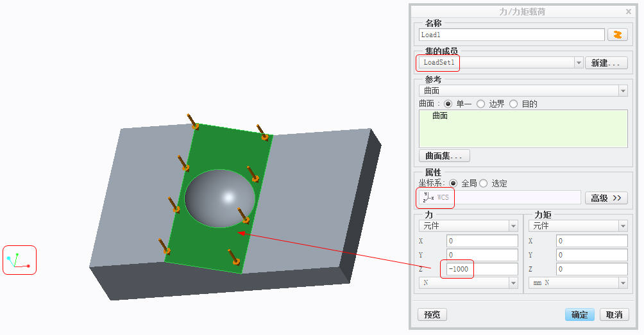This screenshot has height=335, width=644.
Task: Click the 高级 >> button
Action: pos(606,198)
